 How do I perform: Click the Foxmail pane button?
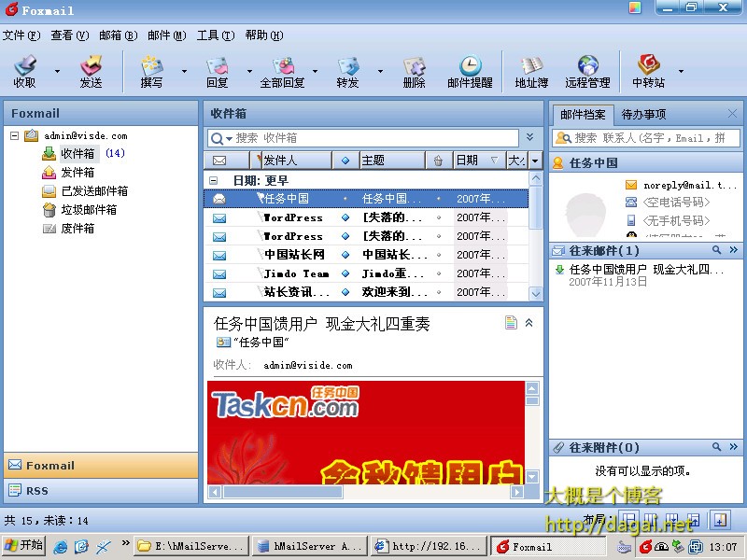coord(101,465)
